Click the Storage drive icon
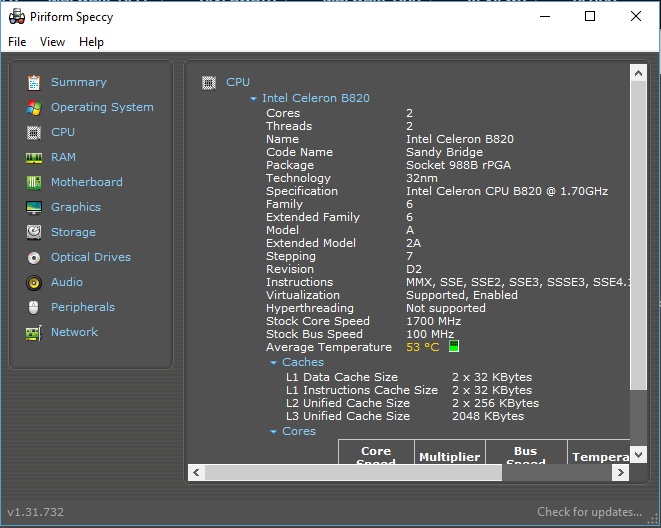Screen dimensions: 661x528 click(34, 233)
